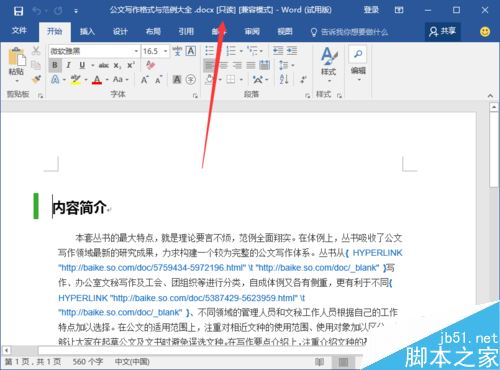Click the search magnifier above 编辑
The width and height of the screenshot is (500, 370).
pyautogui.click(x=358, y=54)
